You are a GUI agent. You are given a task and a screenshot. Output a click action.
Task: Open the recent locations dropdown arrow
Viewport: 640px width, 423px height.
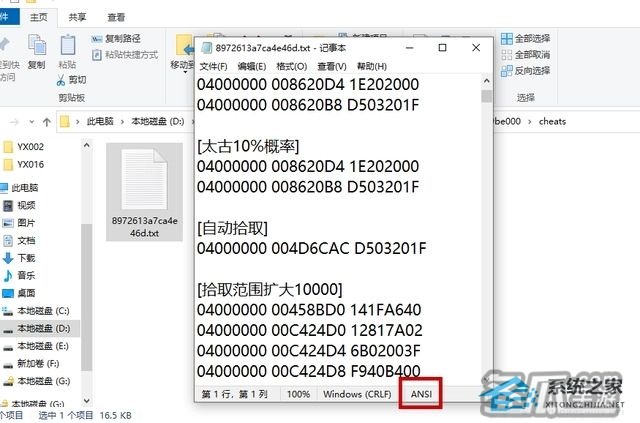pyautogui.click(x=32, y=122)
